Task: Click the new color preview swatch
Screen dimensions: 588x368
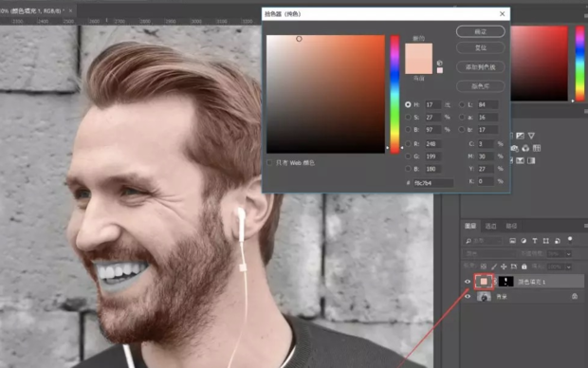Action: click(418, 50)
